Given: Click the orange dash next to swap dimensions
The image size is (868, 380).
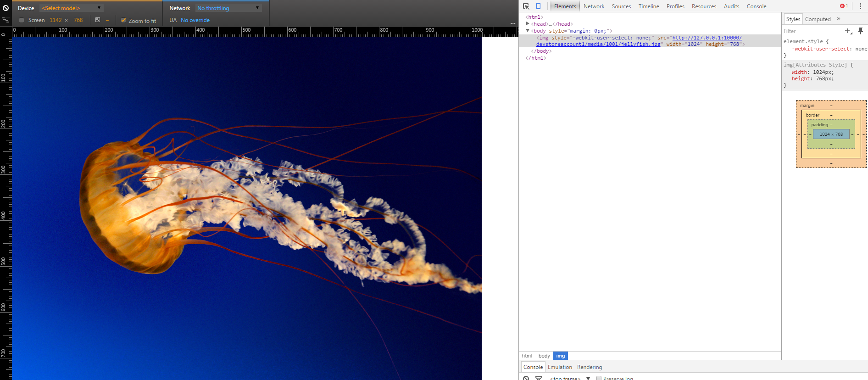Looking at the screenshot, I should pyautogui.click(x=107, y=20).
